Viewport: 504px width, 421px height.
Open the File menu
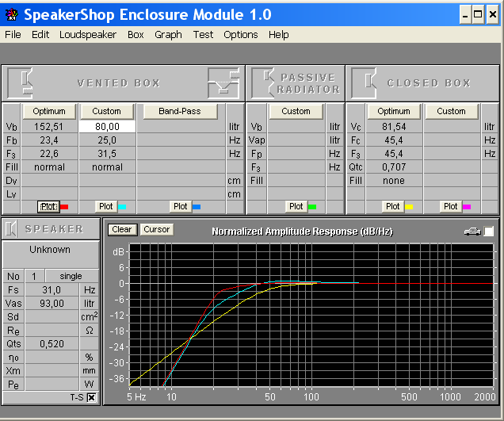tap(13, 34)
